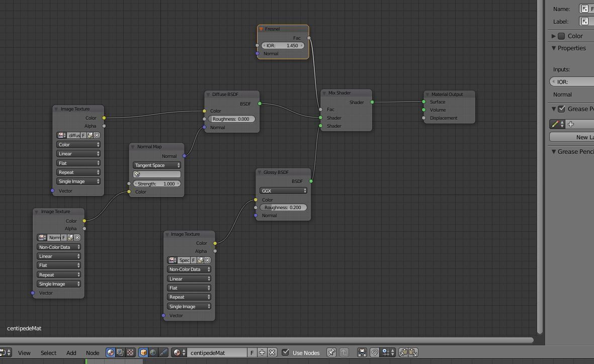Image resolution: width=594 pixels, height=364 pixels.
Task: Toggle backdrop display icon in header
Action: [x=362, y=352]
